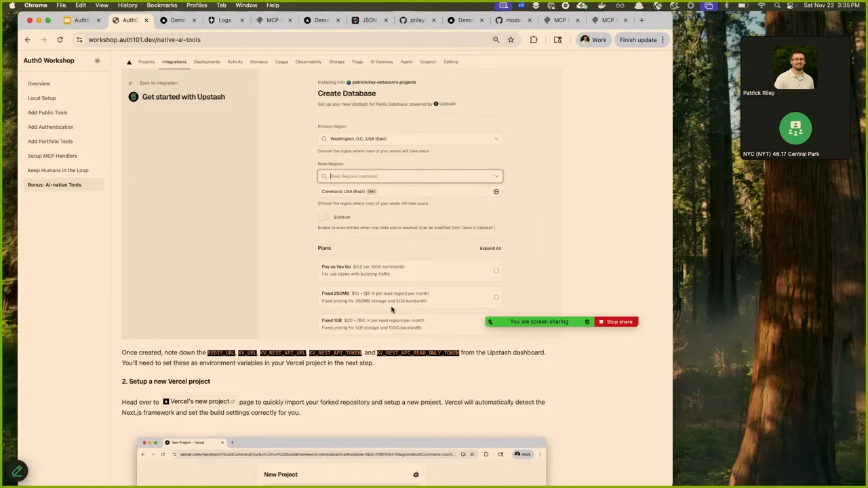Screen dimensions: 868x488
Task: Open Setup MCP Handlers sidebar item
Action: coord(52,156)
